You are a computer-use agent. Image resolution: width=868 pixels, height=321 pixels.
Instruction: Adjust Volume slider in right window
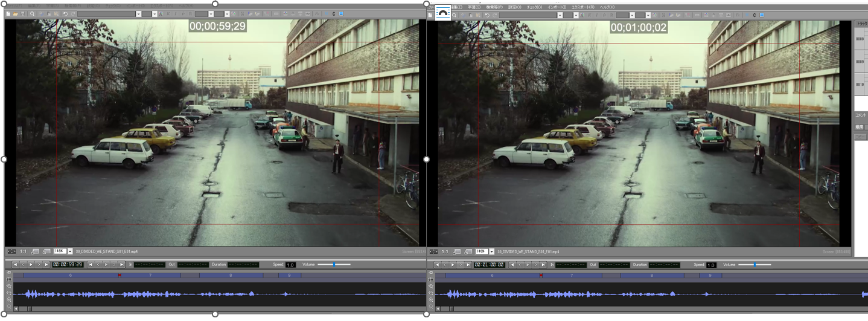[x=755, y=264]
